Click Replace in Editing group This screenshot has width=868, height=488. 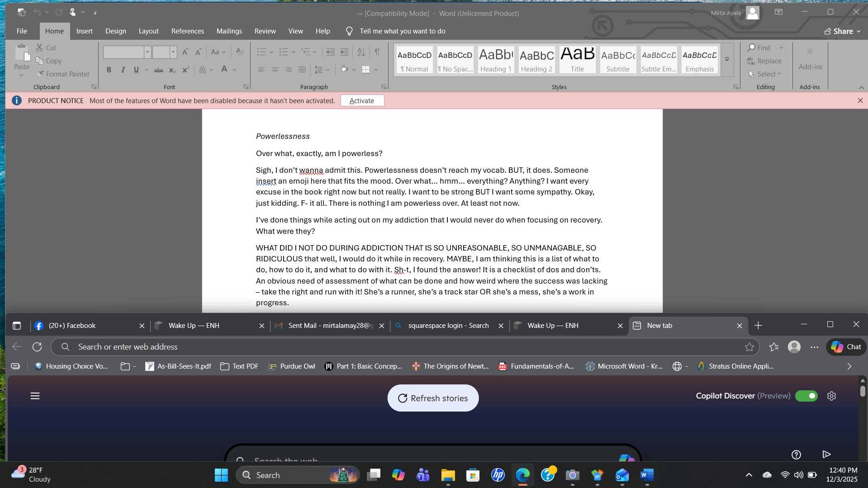(x=764, y=61)
